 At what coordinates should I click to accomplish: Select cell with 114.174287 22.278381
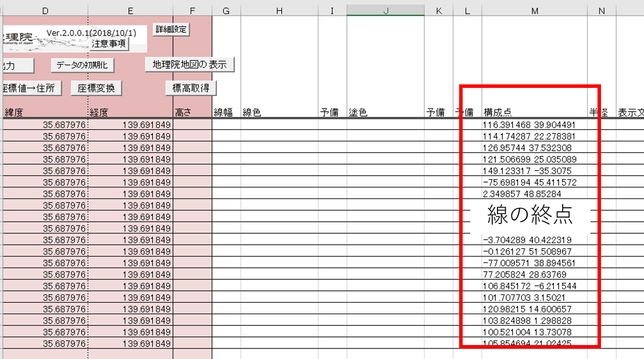click(535, 136)
